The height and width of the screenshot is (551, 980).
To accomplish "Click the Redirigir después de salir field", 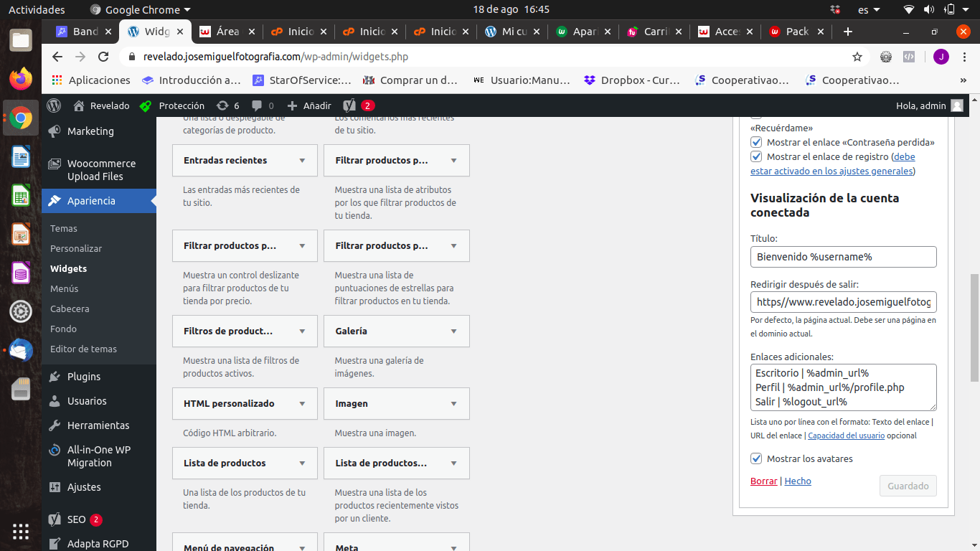I will click(844, 302).
